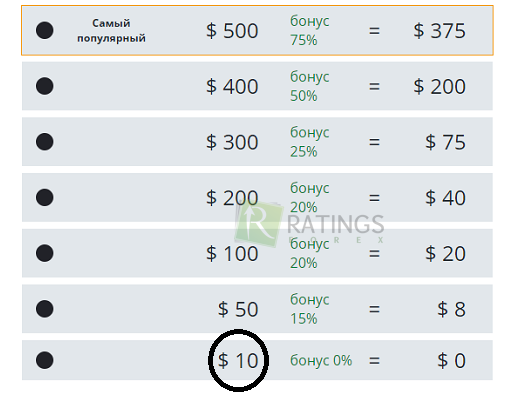This screenshot has width=531, height=395.
Task: Click the $ 375 bonus result
Action: 440,31
